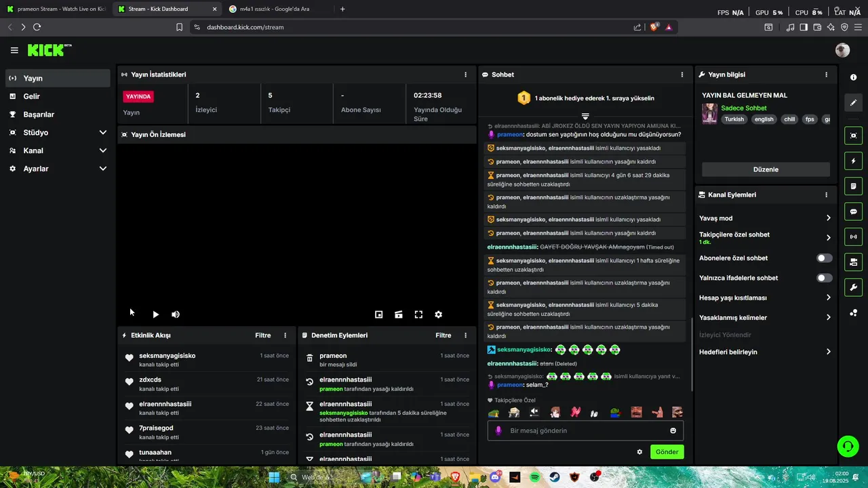
Task: Open stream preview player settings gear
Action: click(x=438, y=314)
